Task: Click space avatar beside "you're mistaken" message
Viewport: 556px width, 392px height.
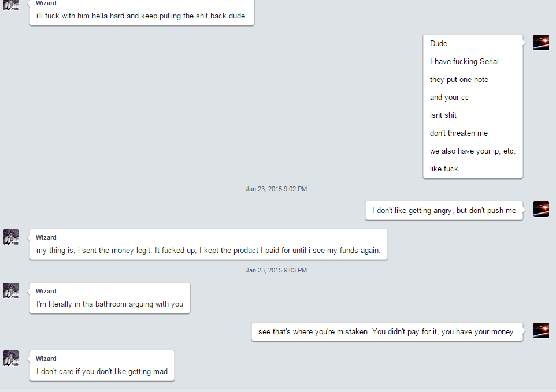Action: (x=541, y=330)
